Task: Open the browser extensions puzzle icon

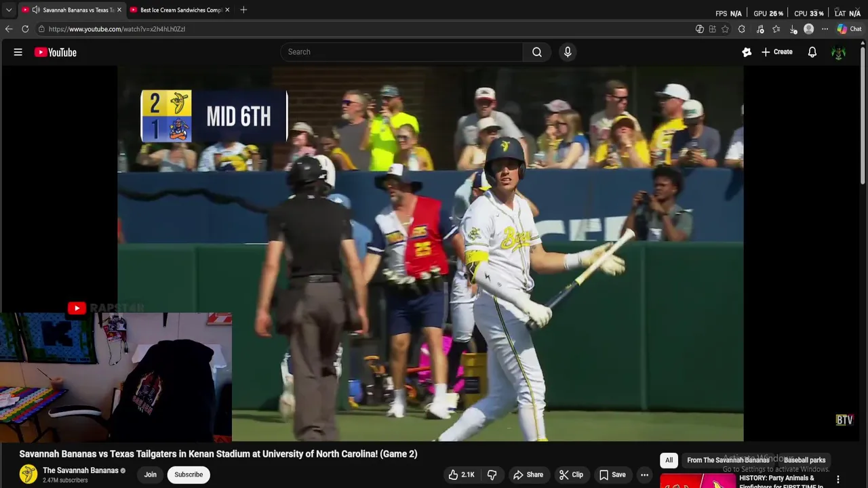Action: pyautogui.click(x=741, y=29)
